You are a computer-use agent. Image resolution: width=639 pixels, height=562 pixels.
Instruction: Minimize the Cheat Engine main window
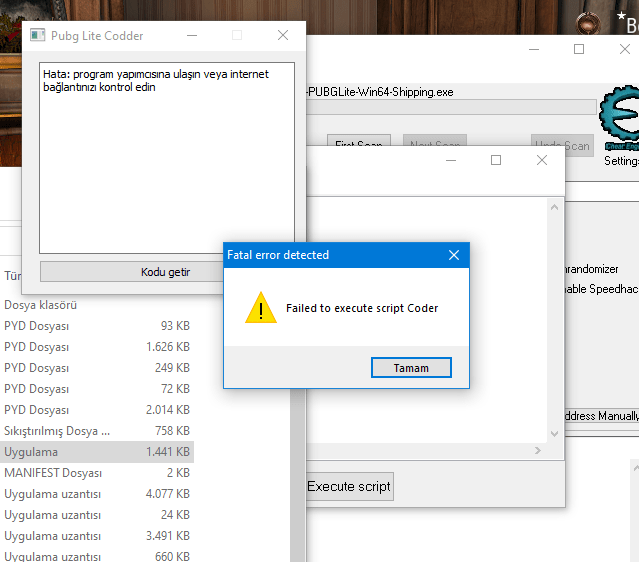point(534,49)
